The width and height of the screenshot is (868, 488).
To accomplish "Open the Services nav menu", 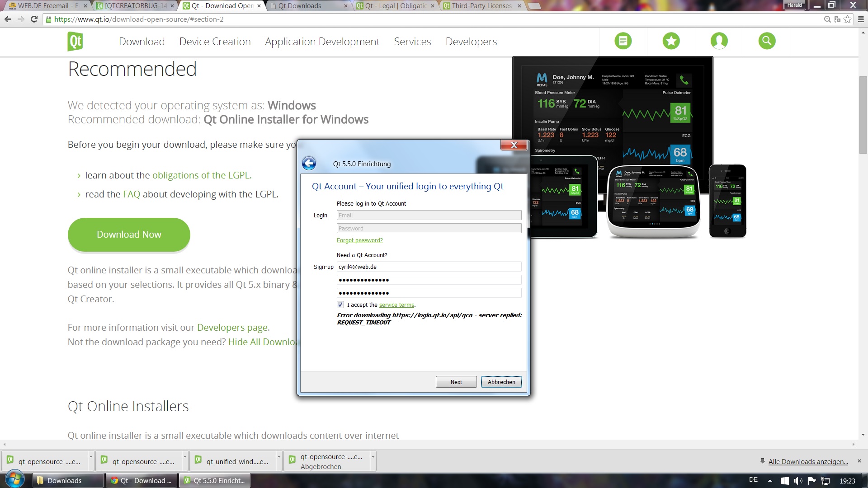I will tap(413, 42).
